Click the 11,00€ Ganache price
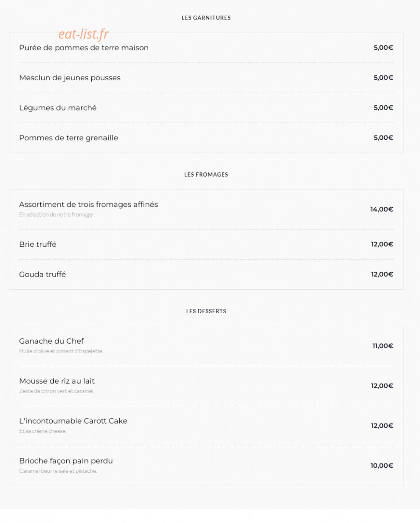 pyautogui.click(x=383, y=346)
